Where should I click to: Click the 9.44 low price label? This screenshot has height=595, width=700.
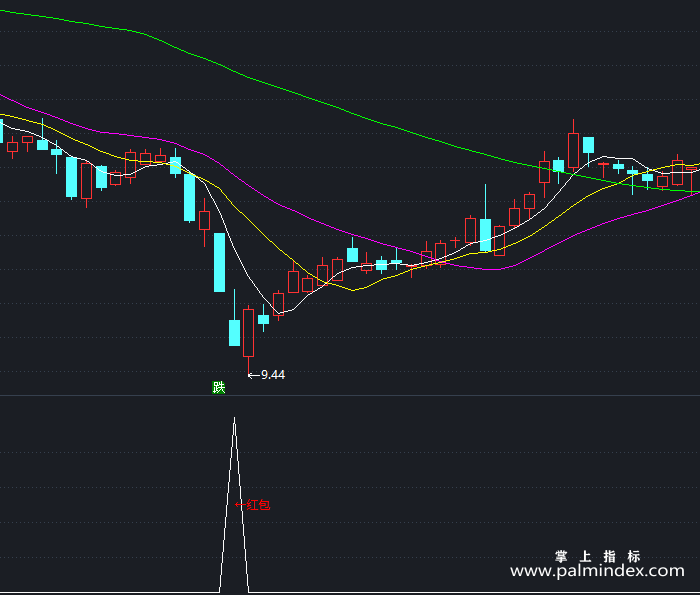point(272,375)
